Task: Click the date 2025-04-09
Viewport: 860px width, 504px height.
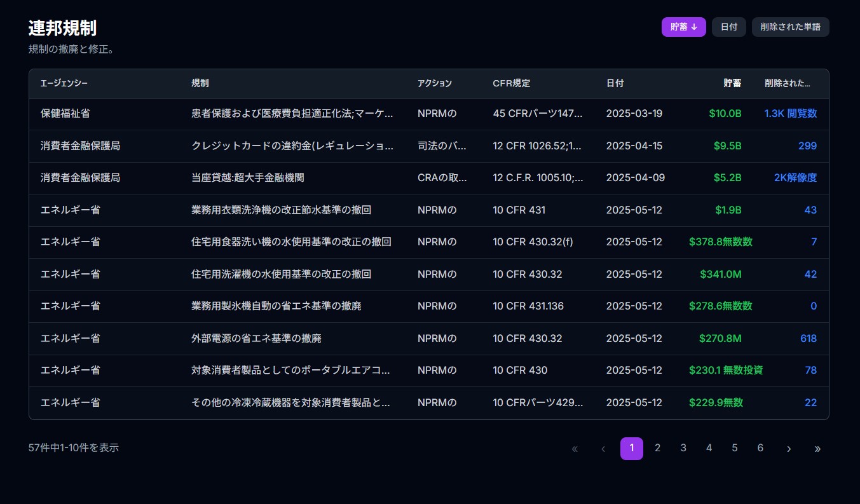Action: (x=636, y=178)
